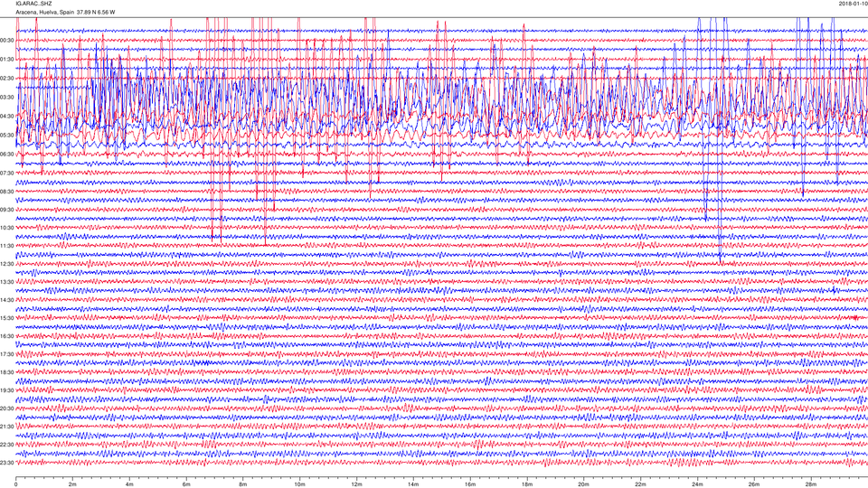This screenshot has height=488, width=868.
Task: Select the 8m axis tick label
Action: [243, 484]
